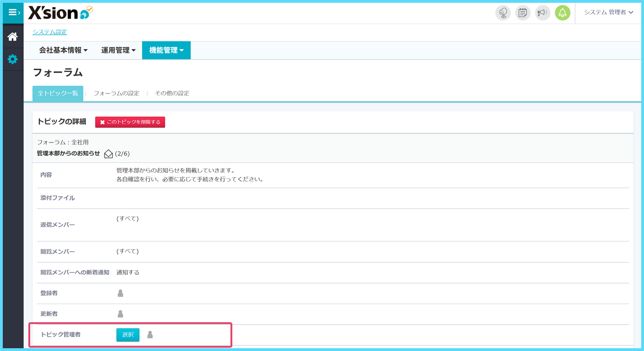The image size is (644, 351).
Task: Click the このトピックを削除する button
Action: 130,122
